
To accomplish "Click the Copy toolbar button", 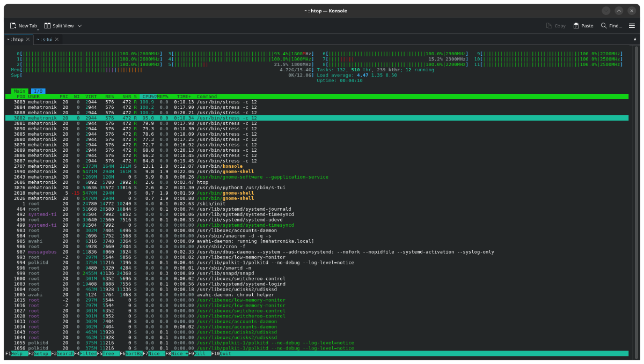I will click(x=556, y=26).
